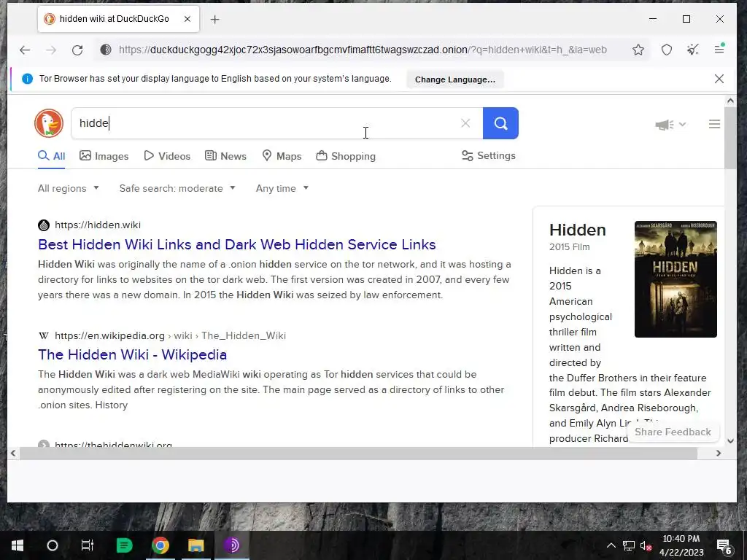Click the hidden.wiki site favicon

click(x=44, y=225)
